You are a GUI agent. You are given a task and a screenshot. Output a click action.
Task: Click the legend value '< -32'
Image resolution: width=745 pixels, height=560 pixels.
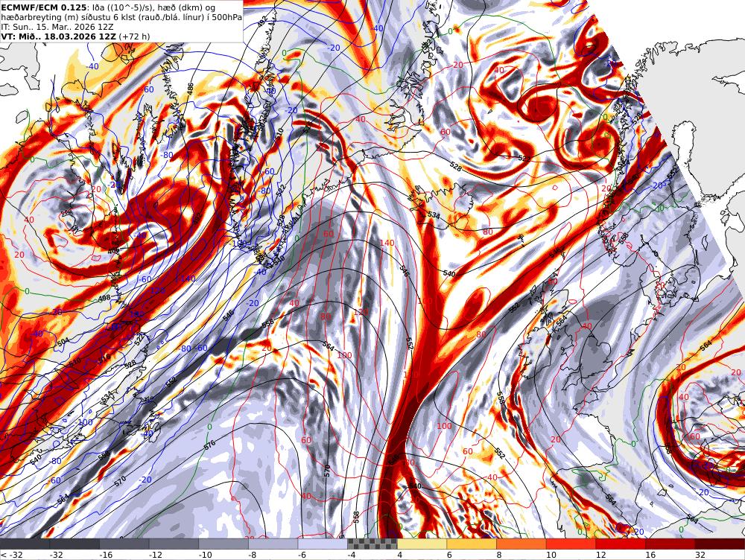click(11, 554)
